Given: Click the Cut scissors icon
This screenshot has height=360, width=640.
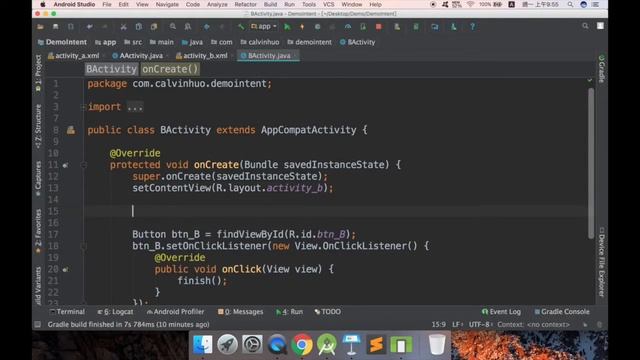Looking at the screenshot, I should click(123, 27).
